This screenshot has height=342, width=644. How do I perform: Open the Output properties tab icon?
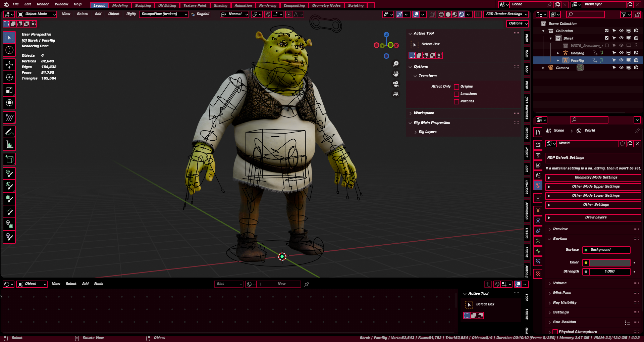(538, 155)
